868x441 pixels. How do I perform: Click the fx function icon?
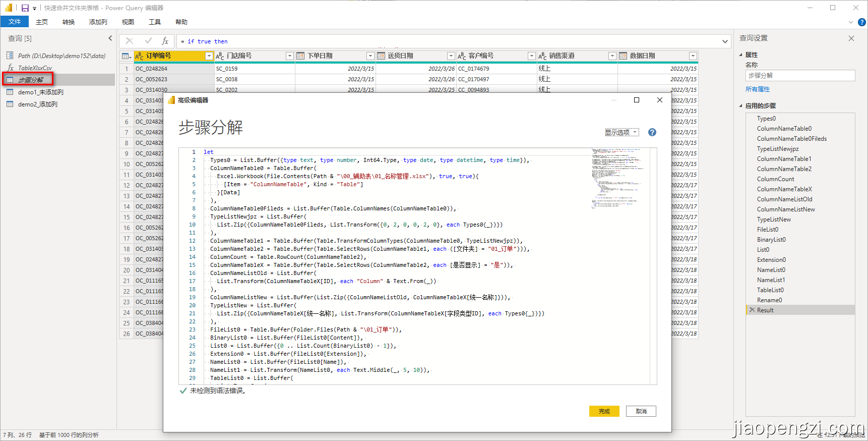(165, 41)
